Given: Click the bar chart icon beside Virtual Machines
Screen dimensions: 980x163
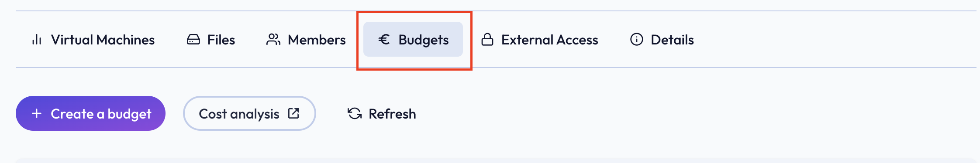Looking at the screenshot, I should tap(37, 40).
